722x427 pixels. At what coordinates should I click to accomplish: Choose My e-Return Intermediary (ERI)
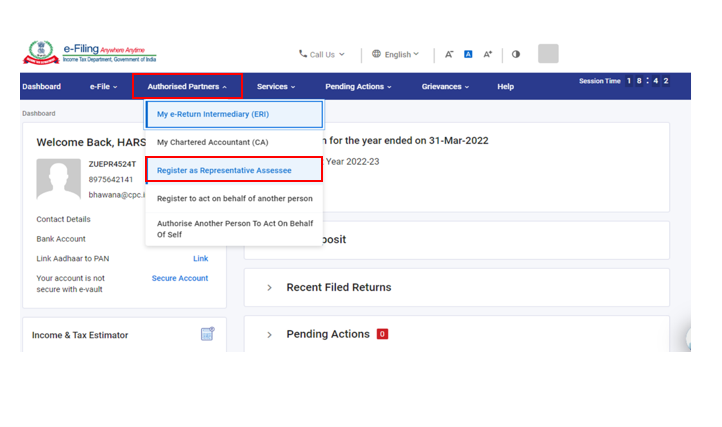point(212,114)
